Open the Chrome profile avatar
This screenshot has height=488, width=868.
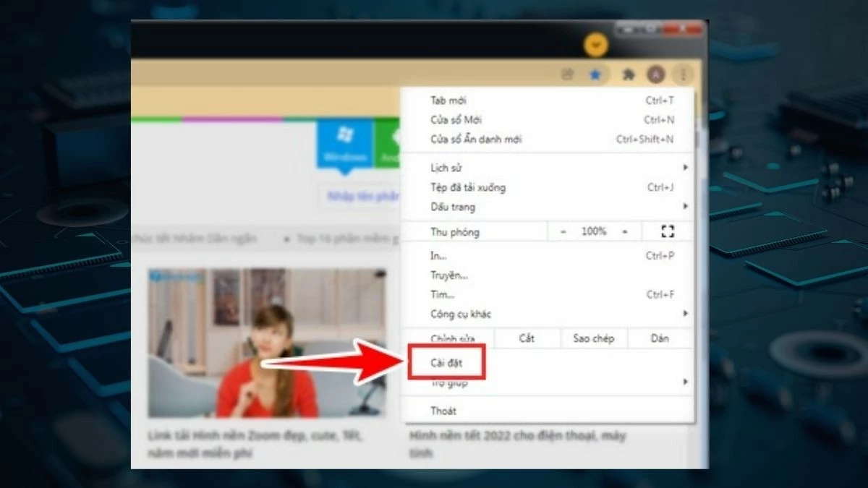[655, 74]
